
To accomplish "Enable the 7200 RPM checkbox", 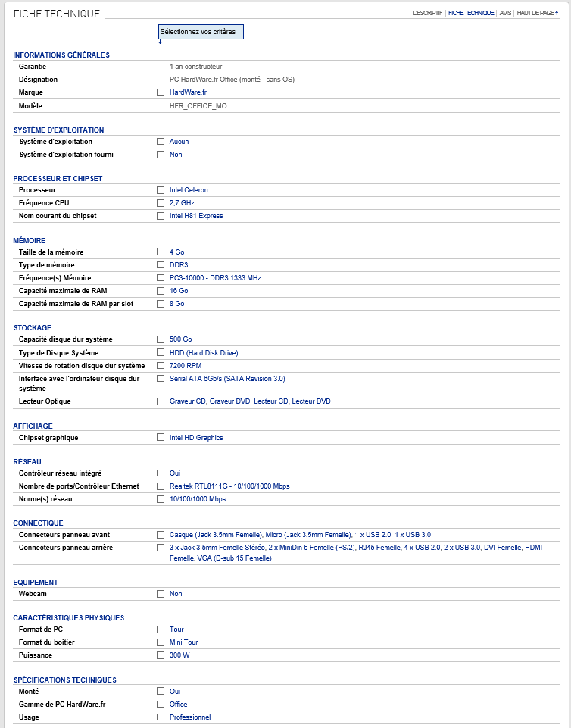I will pos(161,365).
